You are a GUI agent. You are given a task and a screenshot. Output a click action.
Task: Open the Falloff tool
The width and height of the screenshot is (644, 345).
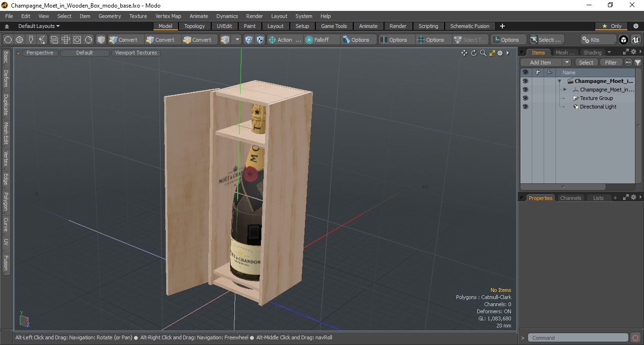[x=322, y=40]
